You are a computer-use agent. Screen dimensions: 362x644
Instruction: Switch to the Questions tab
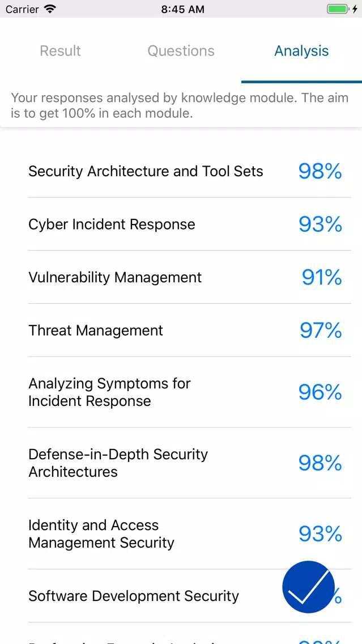click(181, 51)
